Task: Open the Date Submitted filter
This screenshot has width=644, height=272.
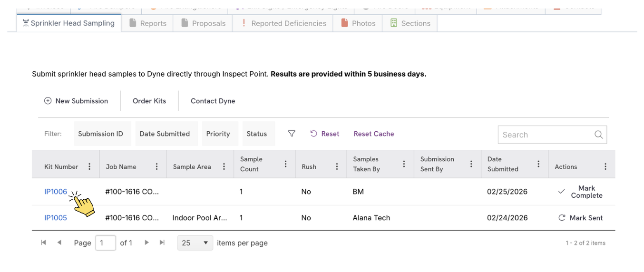Action: [165, 134]
